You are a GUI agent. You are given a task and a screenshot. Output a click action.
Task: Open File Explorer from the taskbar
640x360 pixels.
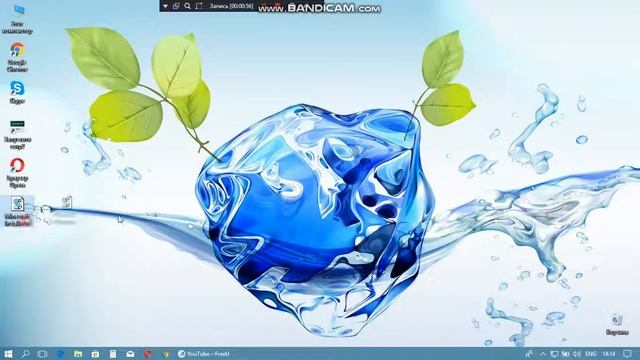click(x=78, y=354)
